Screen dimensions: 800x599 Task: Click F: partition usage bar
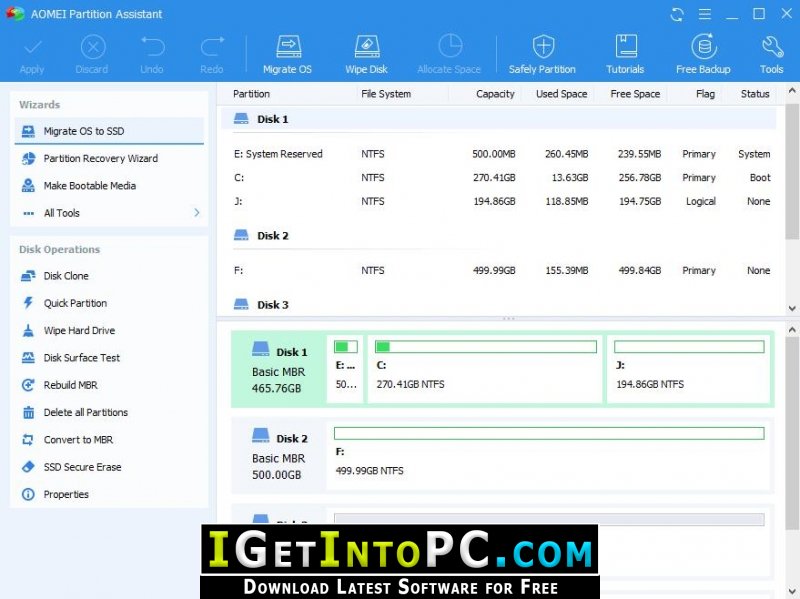coord(549,434)
